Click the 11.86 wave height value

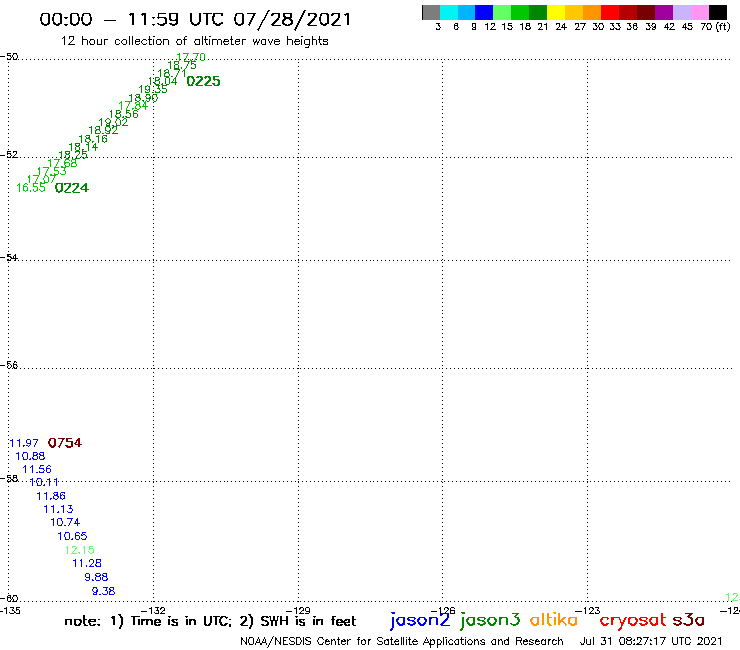(x=51, y=496)
